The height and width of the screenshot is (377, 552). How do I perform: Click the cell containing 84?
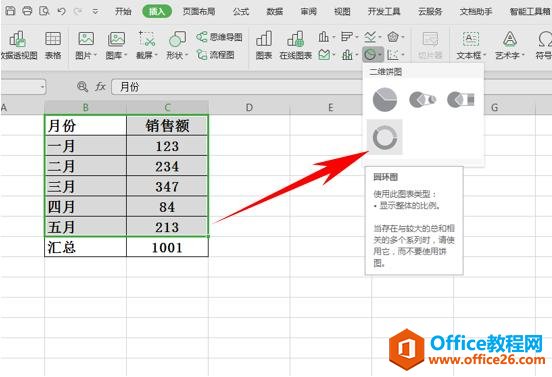(167, 207)
